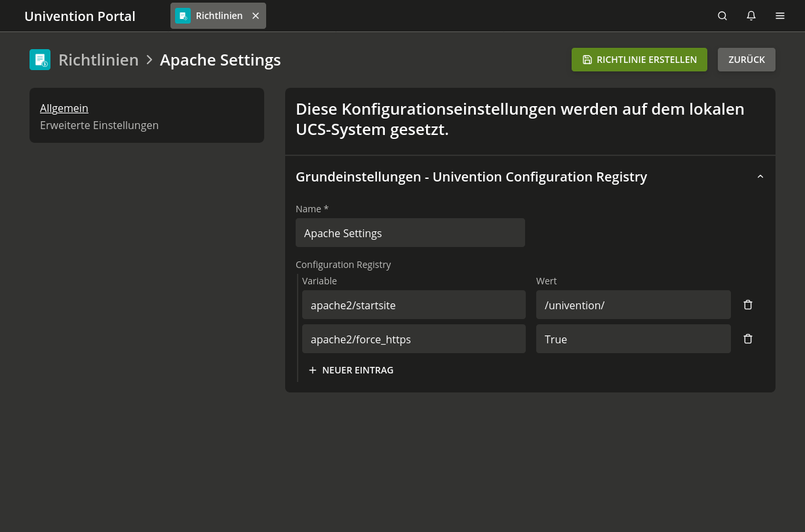This screenshot has width=805, height=532.
Task: Open Erweiterte Einstellungen section
Action: click(99, 125)
